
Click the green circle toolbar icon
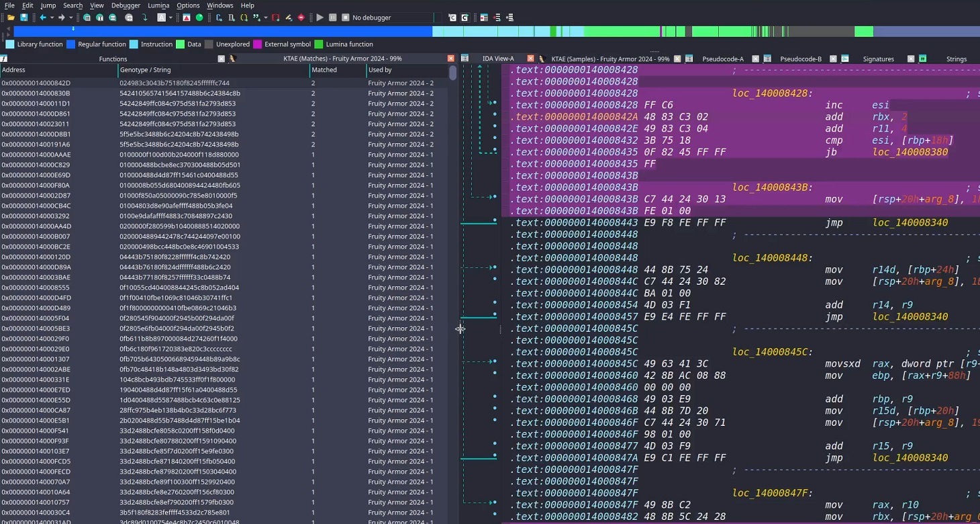(x=199, y=17)
